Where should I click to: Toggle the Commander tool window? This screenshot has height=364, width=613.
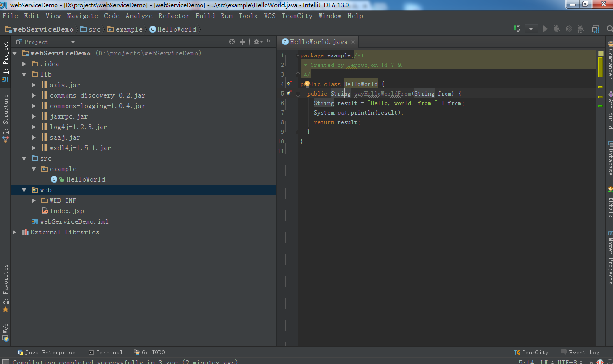609,60
